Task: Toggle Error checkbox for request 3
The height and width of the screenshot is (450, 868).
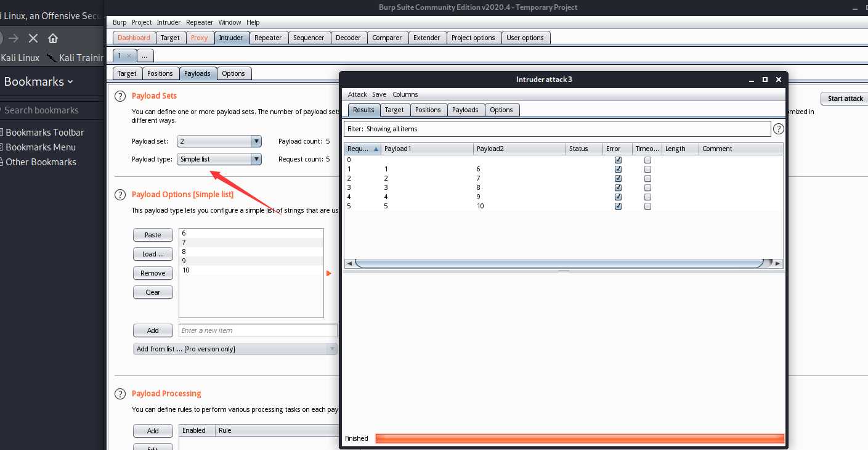Action: 618,187
